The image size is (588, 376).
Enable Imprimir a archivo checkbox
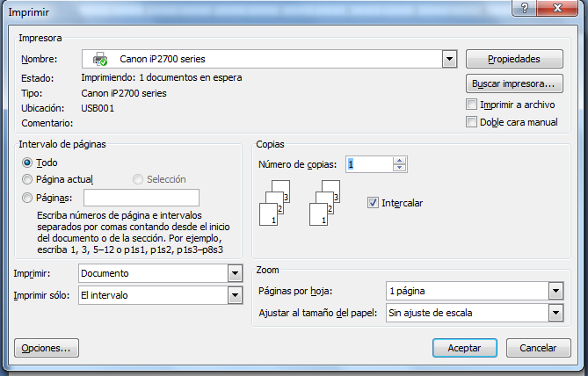[472, 104]
